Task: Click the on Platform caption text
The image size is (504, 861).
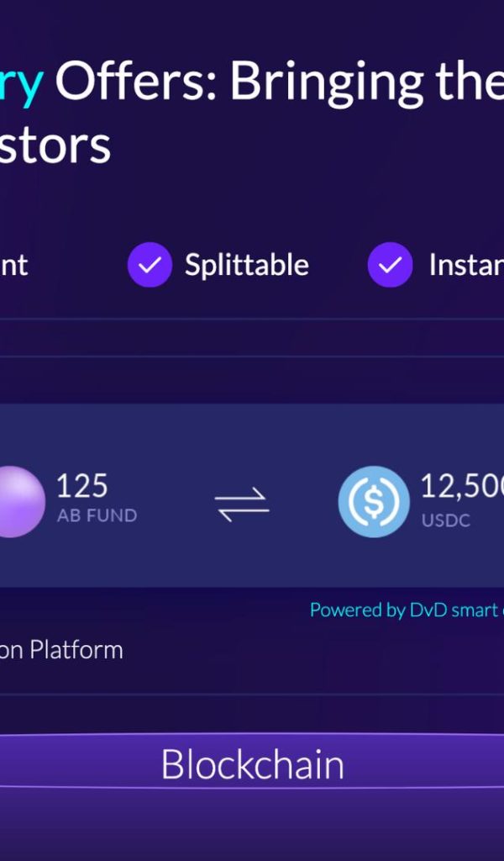Action: pos(61,650)
